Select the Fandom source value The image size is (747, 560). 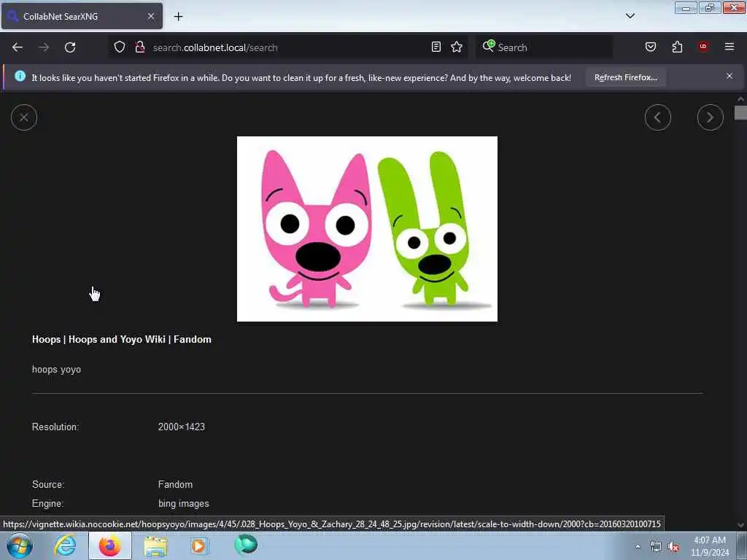(x=175, y=485)
